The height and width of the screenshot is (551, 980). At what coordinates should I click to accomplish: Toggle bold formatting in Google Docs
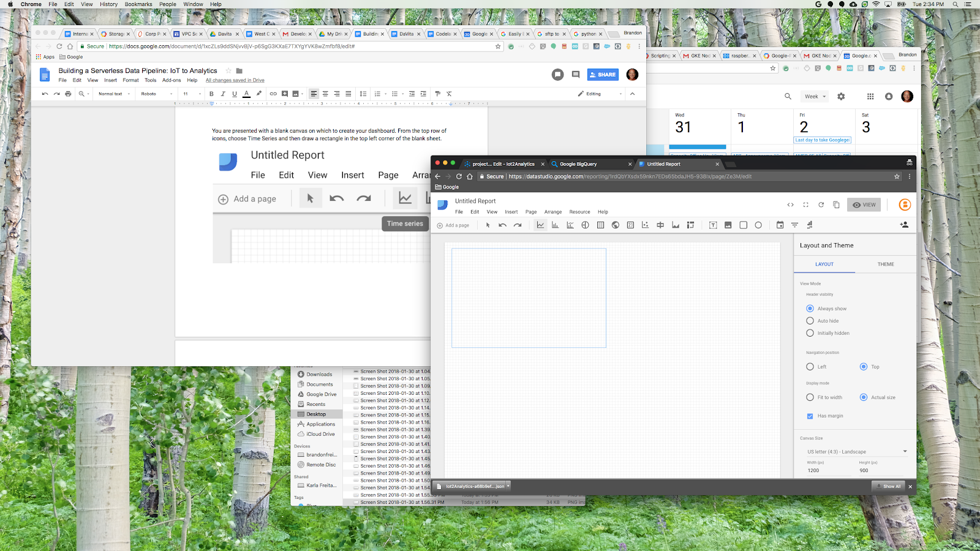tap(211, 94)
